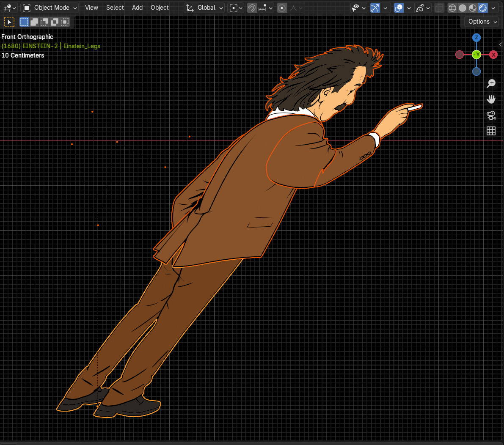Switch to solid shading
The image size is (504, 445).
click(x=463, y=8)
